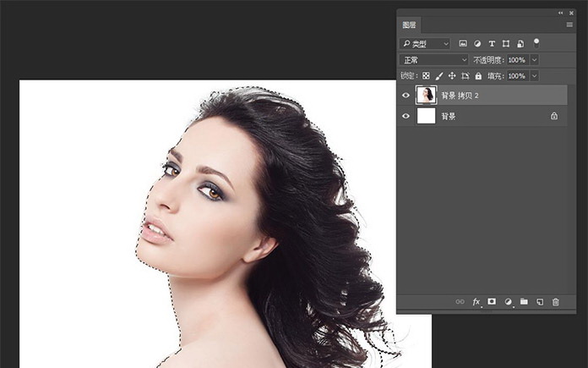The image size is (588, 368).
Task: Lock transparent pixels icon
Action: click(426, 76)
